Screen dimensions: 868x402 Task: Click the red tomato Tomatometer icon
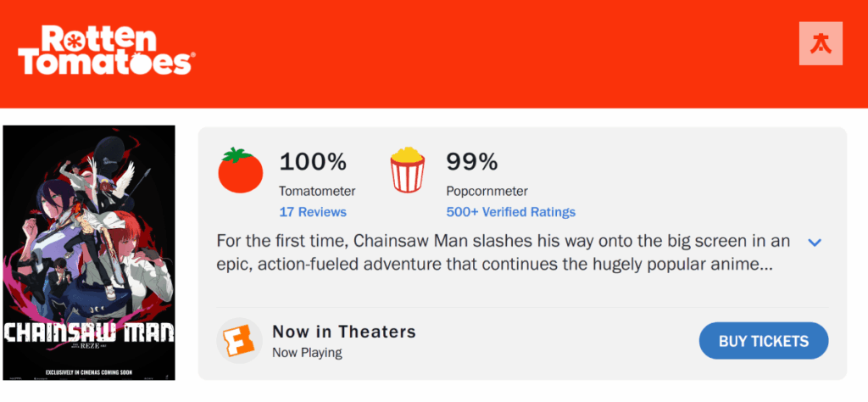coord(242,170)
